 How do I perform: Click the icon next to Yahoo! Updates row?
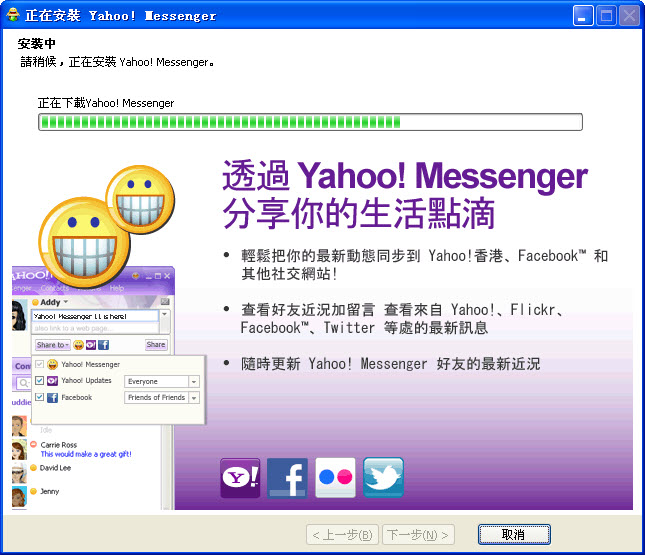[52, 381]
